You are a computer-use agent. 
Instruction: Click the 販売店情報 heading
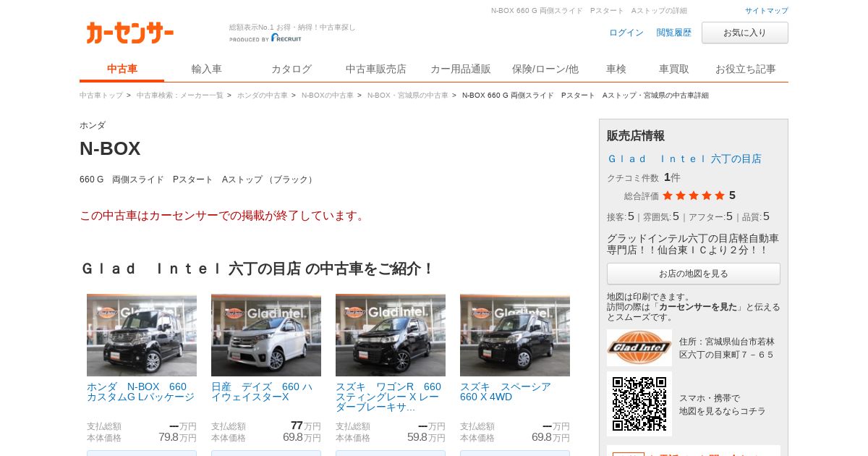pos(636,135)
